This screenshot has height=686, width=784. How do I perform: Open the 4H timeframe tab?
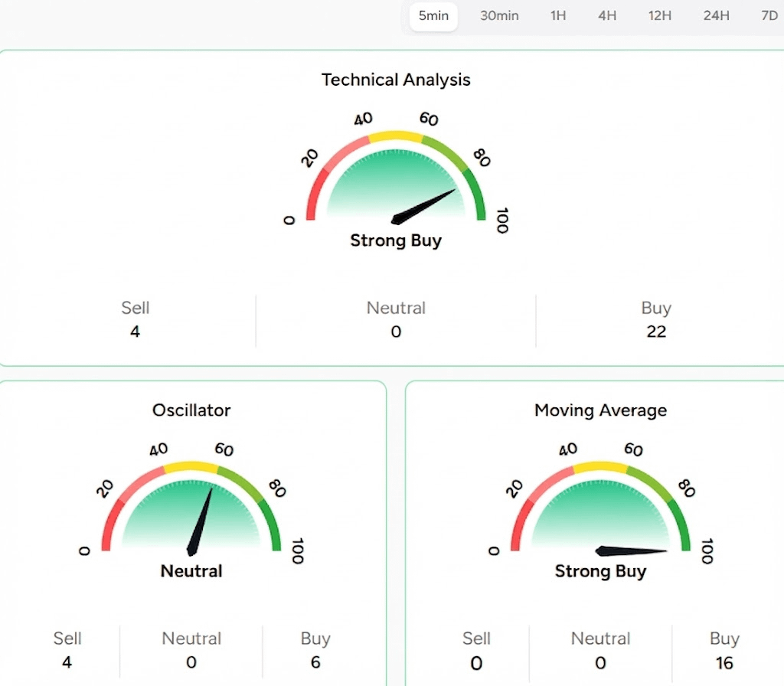[x=607, y=16]
